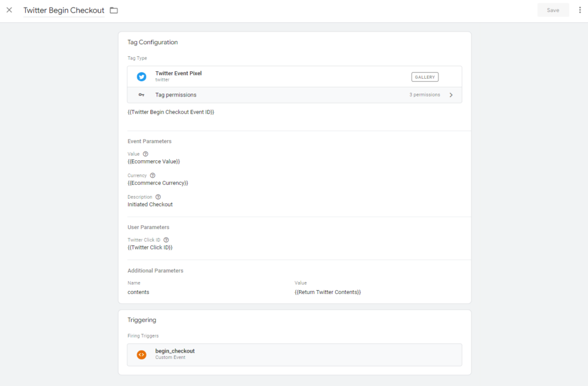Click the Twitter bird icon
The image size is (588, 386).
click(x=141, y=76)
